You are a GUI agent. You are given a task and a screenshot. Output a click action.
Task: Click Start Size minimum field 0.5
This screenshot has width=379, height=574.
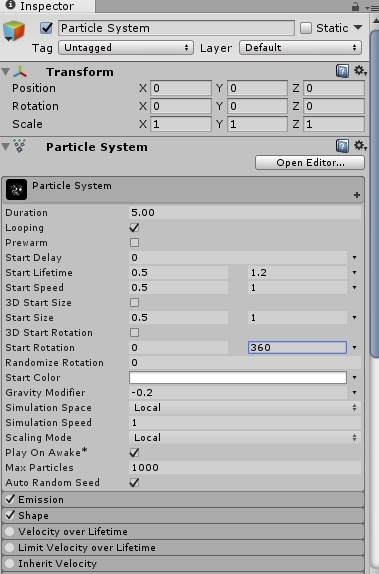click(178, 318)
